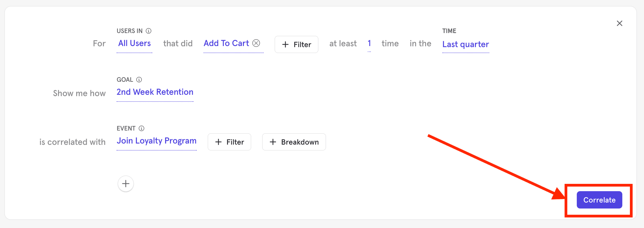Image resolution: width=644 pixels, height=228 pixels.
Task: Click plus icon in the Breakdown button
Action: point(273,142)
